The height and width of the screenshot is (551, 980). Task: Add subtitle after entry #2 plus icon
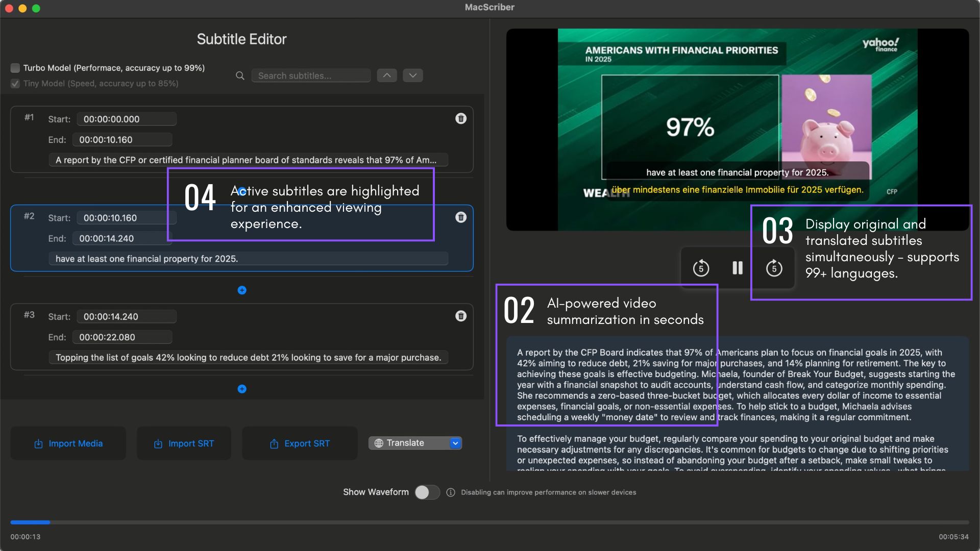pos(242,290)
